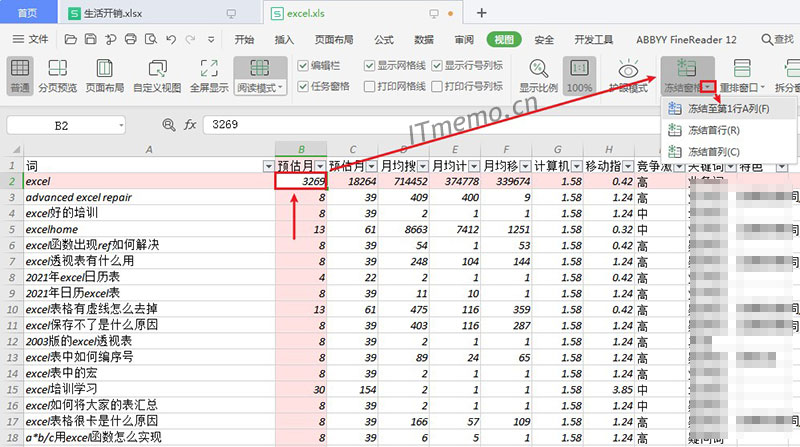
Task: Click the open folder icon
Action: (70, 39)
